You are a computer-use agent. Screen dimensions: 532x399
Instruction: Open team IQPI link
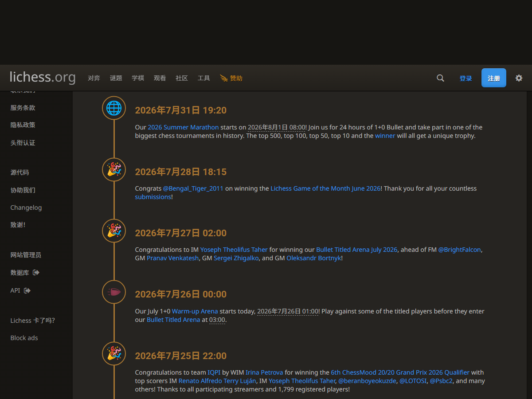[x=214, y=372]
